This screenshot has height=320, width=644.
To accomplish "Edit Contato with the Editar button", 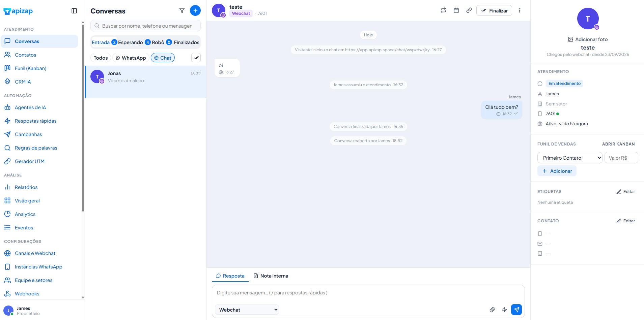I will [626, 221].
